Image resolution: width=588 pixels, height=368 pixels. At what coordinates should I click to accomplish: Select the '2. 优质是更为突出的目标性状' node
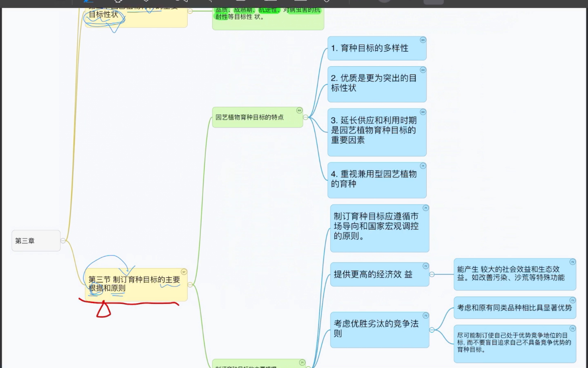[377, 84]
